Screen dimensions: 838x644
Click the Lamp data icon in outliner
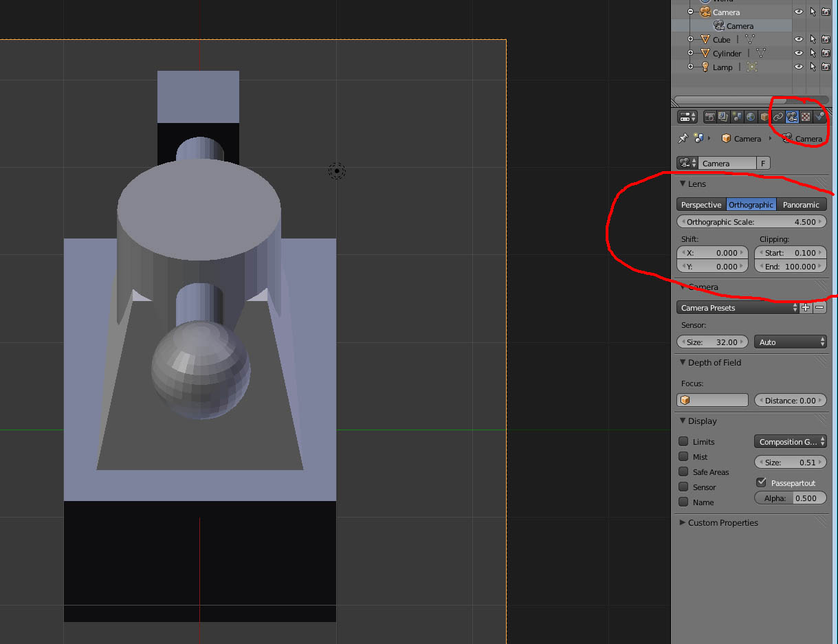pyautogui.click(x=752, y=67)
